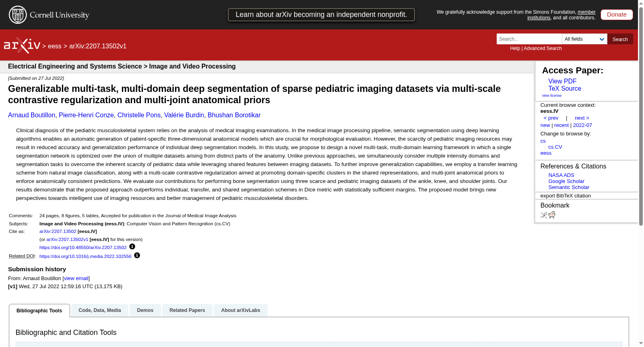644x347 pixels.
Task: Open author Arnaud Boutillon
Action: pyautogui.click(x=31, y=115)
